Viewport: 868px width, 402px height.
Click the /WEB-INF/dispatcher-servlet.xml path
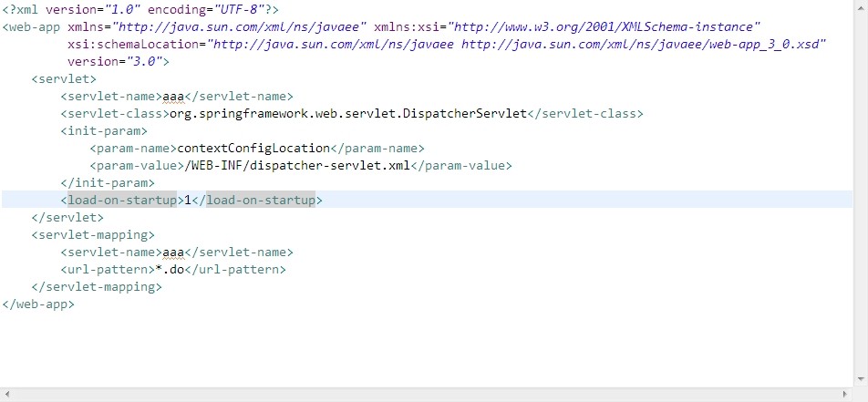click(x=297, y=165)
